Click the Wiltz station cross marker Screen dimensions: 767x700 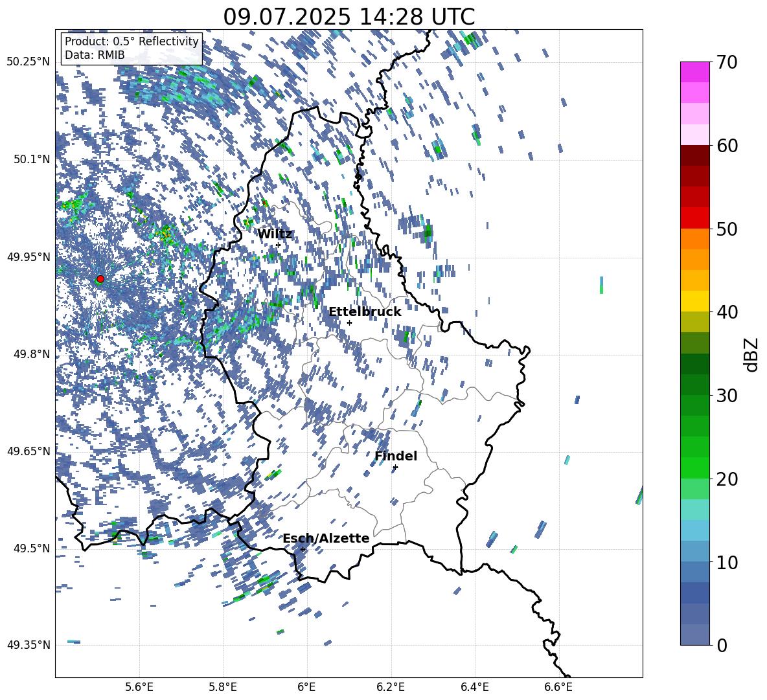279,245
